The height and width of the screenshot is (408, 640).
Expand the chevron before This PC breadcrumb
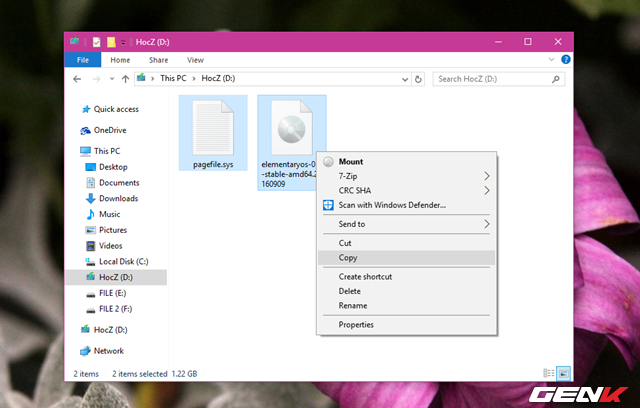153,79
